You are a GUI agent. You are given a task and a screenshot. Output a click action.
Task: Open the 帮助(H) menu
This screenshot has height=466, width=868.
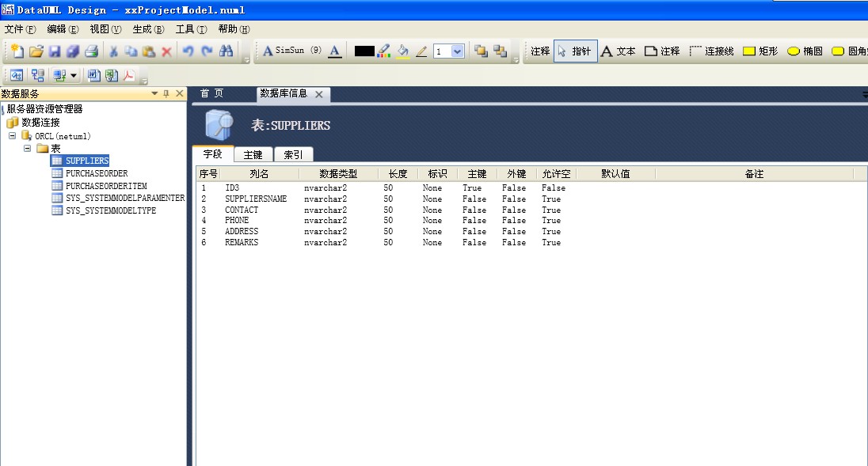click(234, 29)
